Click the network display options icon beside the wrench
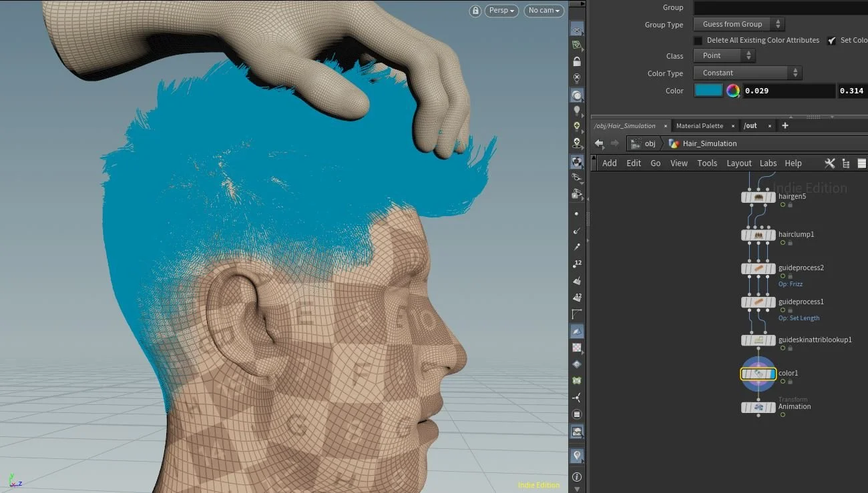The image size is (868, 493). (845, 163)
